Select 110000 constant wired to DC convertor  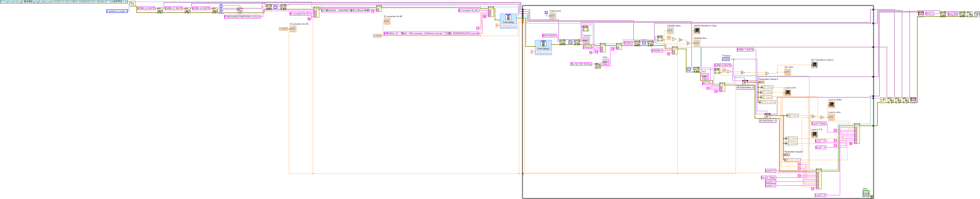pyautogui.click(x=283, y=29)
